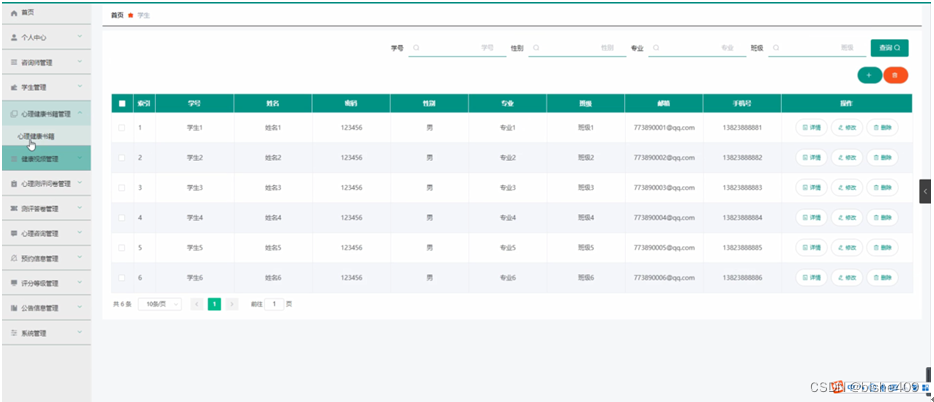Screen dimensions: 934x402
Task: Click the icon beside 学生管理 menu
Action: (x=14, y=88)
